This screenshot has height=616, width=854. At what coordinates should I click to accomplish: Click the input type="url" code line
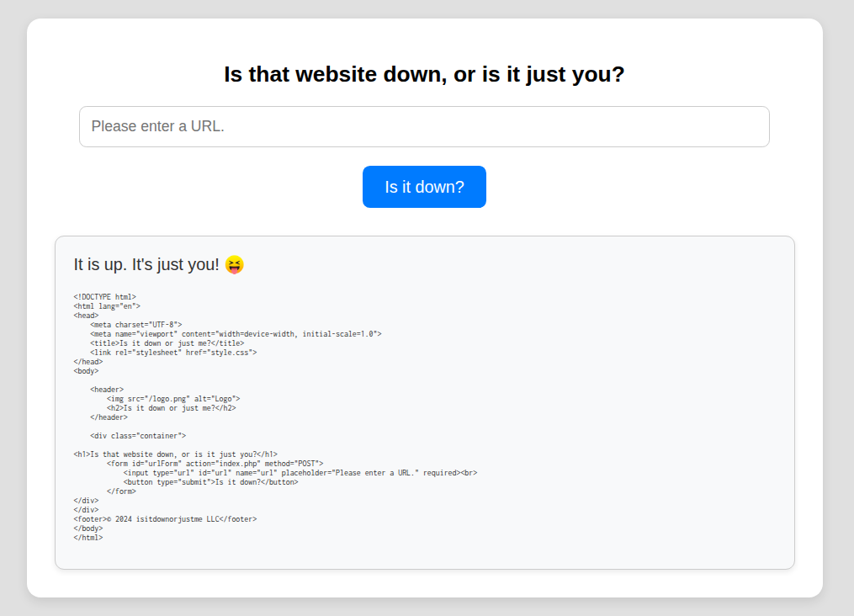click(x=300, y=472)
